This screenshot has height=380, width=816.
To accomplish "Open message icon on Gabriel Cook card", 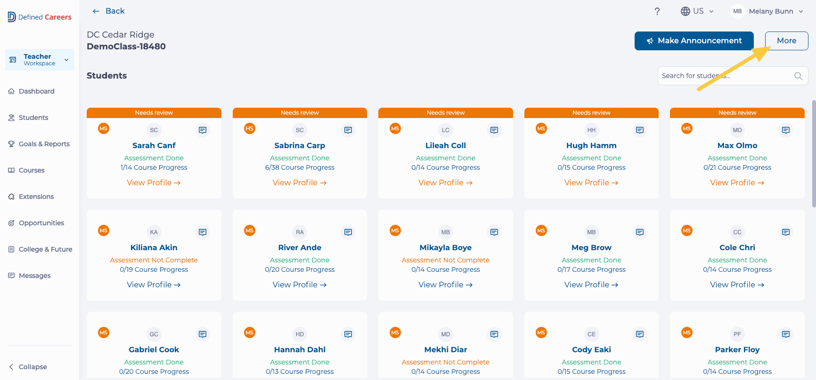I will coord(202,334).
